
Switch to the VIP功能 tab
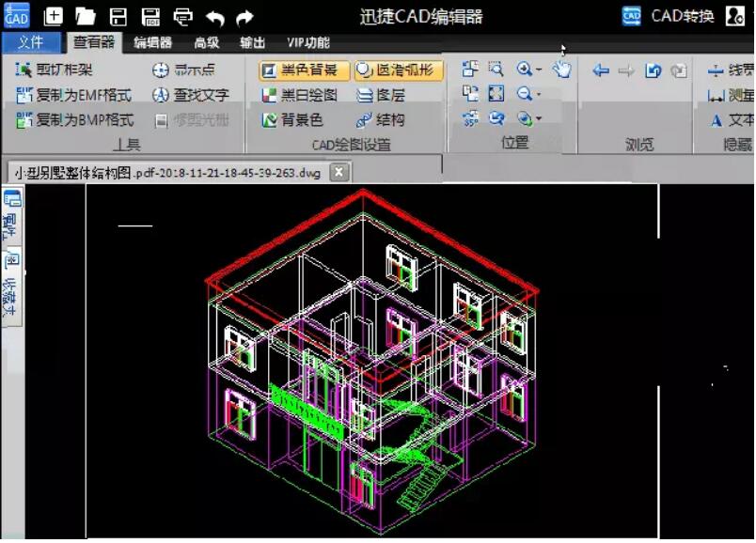coord(308,43)
